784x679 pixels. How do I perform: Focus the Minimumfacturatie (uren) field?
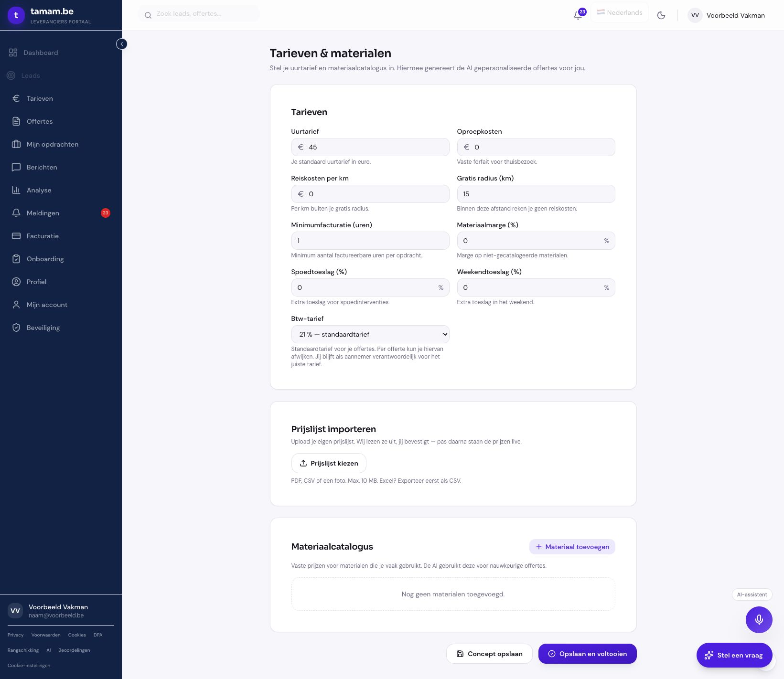(x=370, y=241)
